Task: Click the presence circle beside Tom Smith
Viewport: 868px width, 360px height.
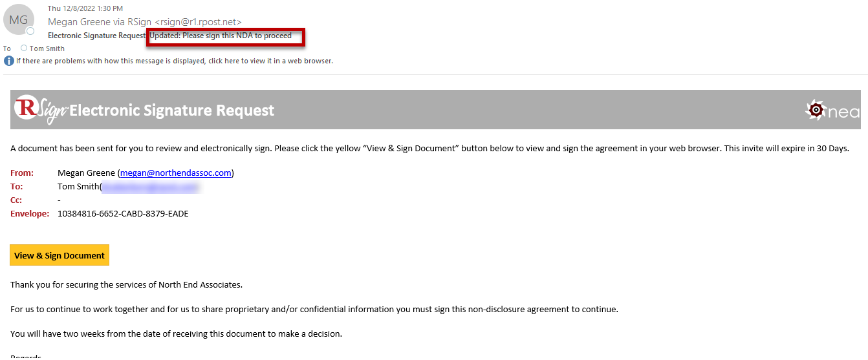Action: tap(24, 48)
